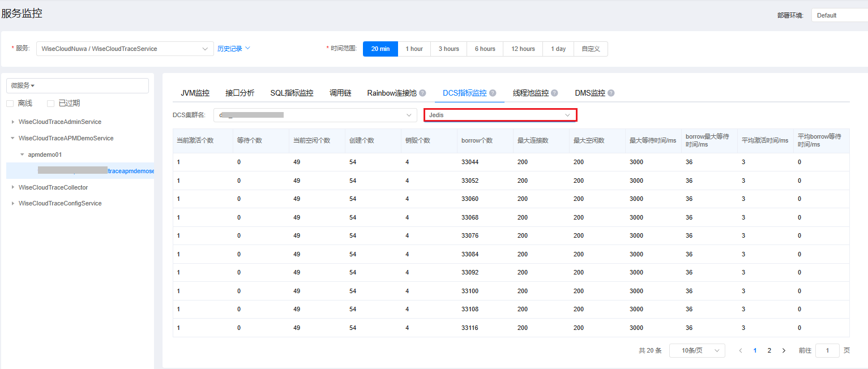Collapse the apmdemo01 tree node

pos(22,155)
